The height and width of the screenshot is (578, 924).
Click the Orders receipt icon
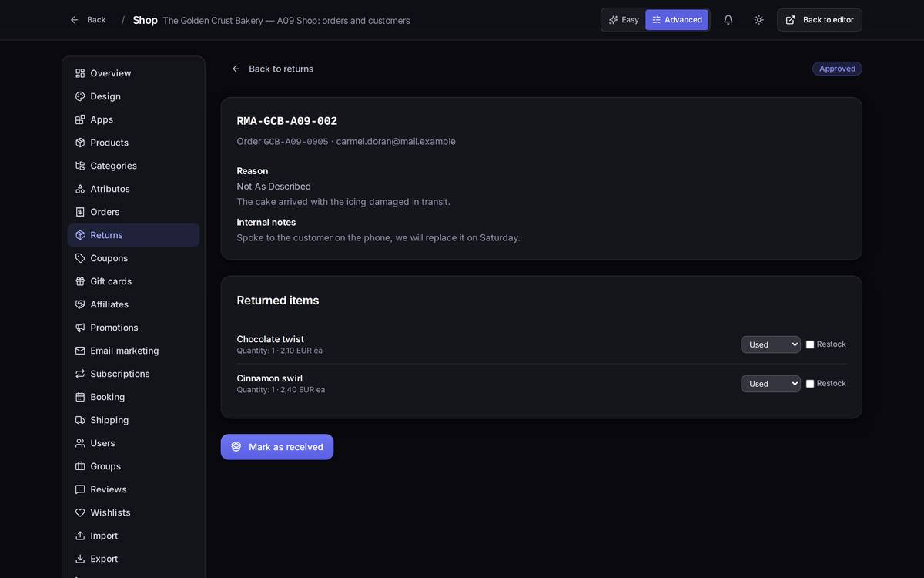tap(80, 212)
